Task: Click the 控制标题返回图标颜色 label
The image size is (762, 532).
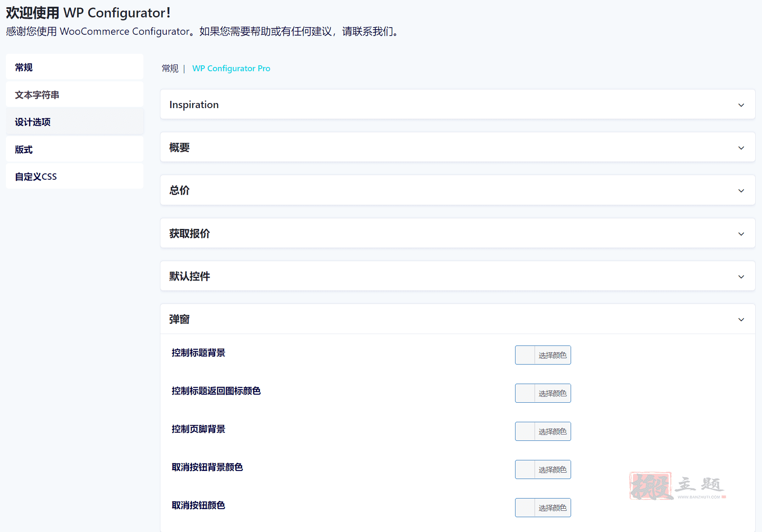Action: coord(216,391)
